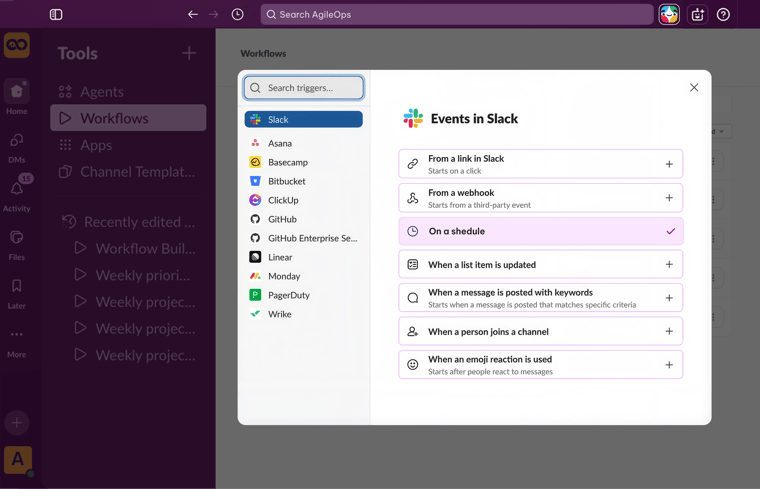The image size is (760, 489).
Task: Add From a link in Slack via plus
Action: click(x=669, y=164)
